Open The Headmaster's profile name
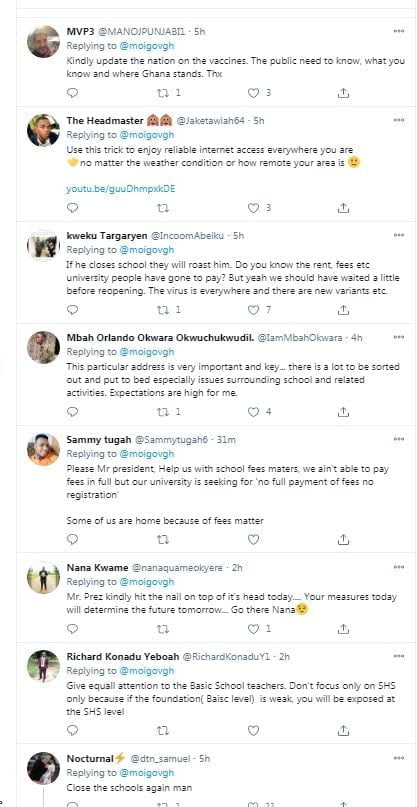This screenshot has width=417, height=807. pyautogui.click(x=105, y=121)
